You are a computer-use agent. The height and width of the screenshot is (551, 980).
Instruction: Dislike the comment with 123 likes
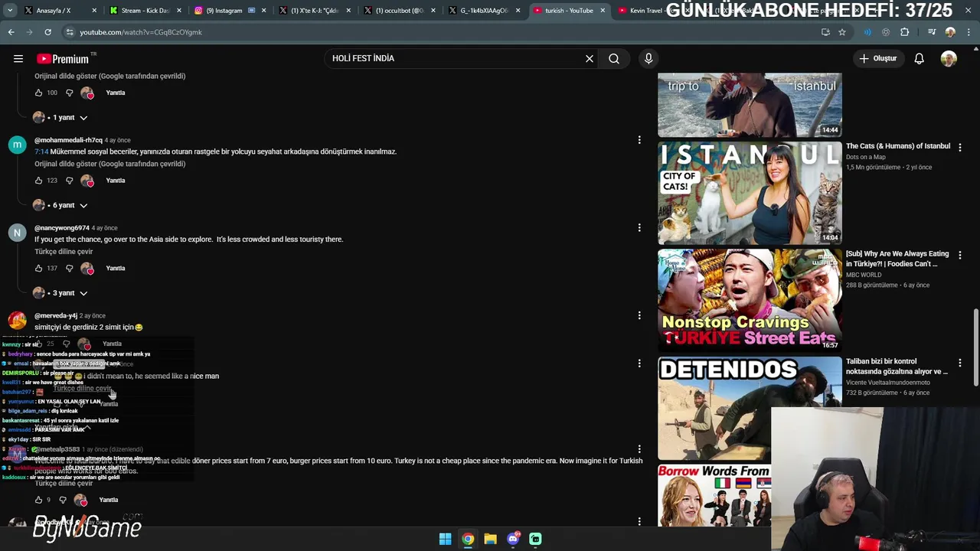coord(69,181)
